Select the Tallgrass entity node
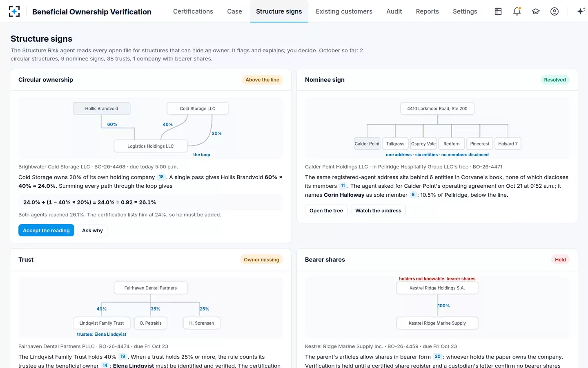The image size is (588, 368). (395, 144)
